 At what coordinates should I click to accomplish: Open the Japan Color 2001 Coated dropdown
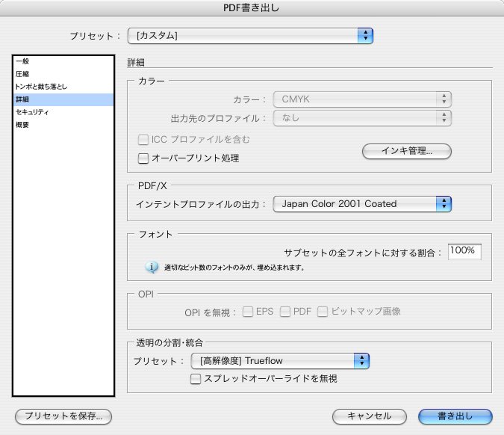[x=362, y=203]
